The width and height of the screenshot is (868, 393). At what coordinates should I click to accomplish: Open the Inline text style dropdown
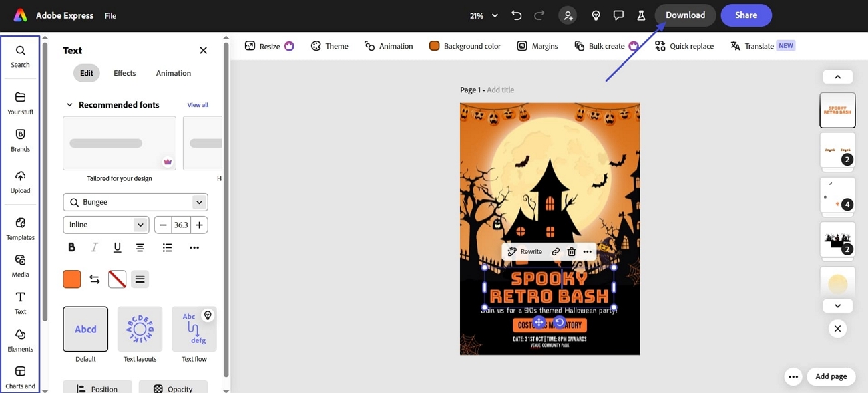tap(105, 224)
